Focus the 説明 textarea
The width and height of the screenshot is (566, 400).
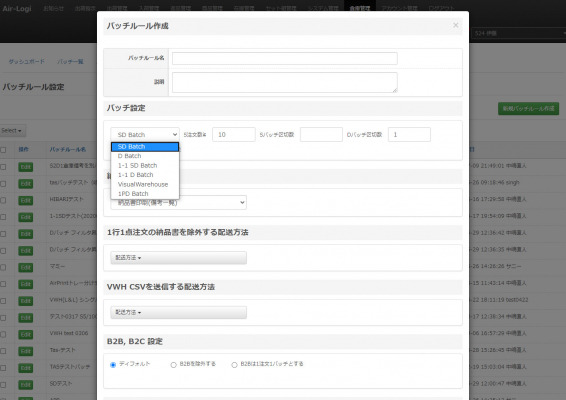pos(285,82)
